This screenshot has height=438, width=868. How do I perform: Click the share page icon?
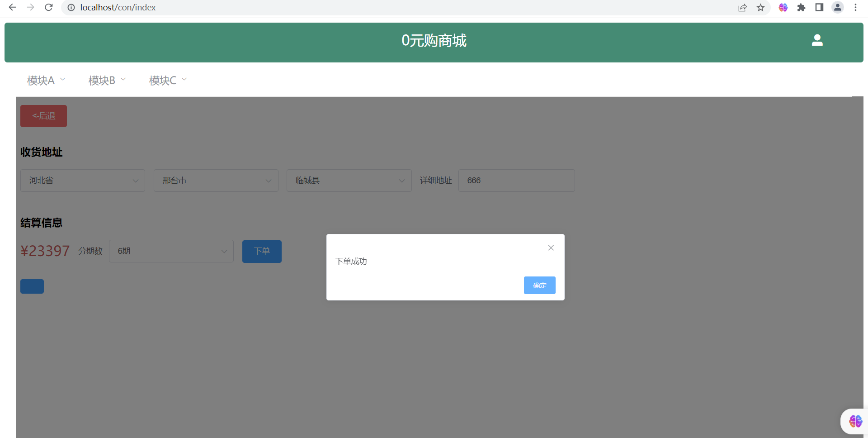(742, 7)
